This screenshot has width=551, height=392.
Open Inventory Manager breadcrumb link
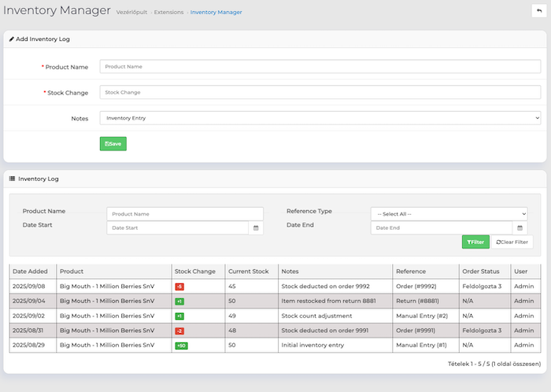click(x=216, y=13)
